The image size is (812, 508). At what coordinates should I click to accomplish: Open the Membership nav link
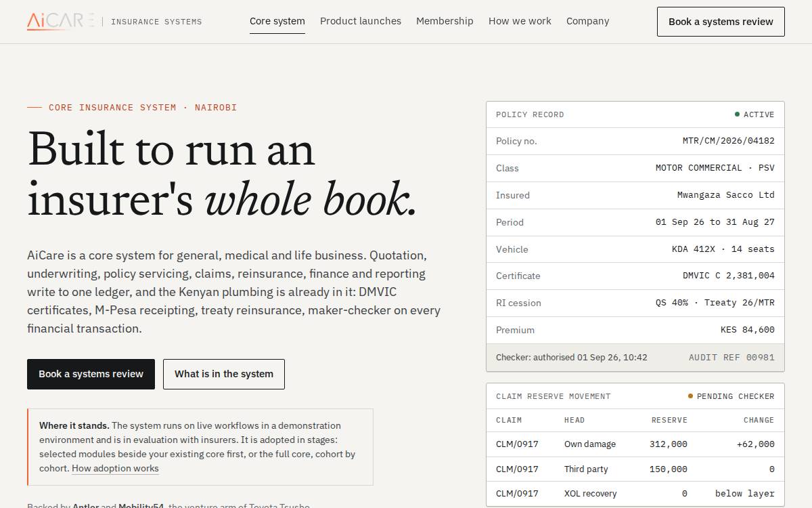click(x=445, y=21)
